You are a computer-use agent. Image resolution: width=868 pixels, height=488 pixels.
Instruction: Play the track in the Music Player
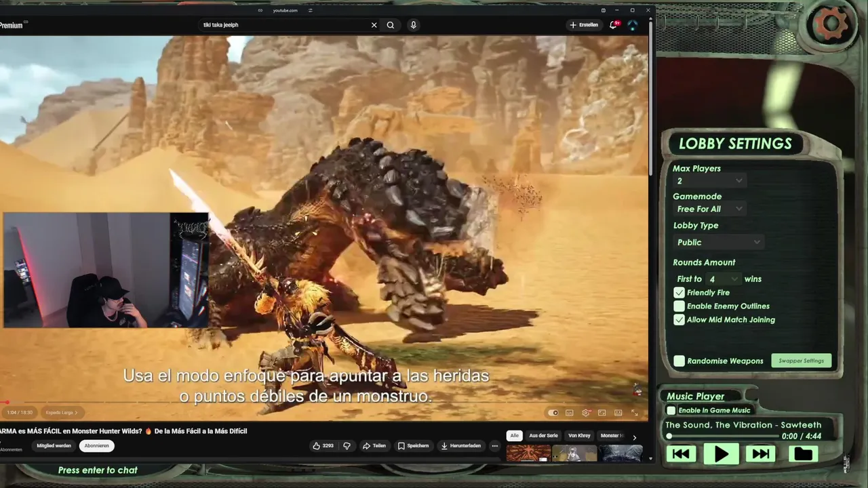coord(722,453)
